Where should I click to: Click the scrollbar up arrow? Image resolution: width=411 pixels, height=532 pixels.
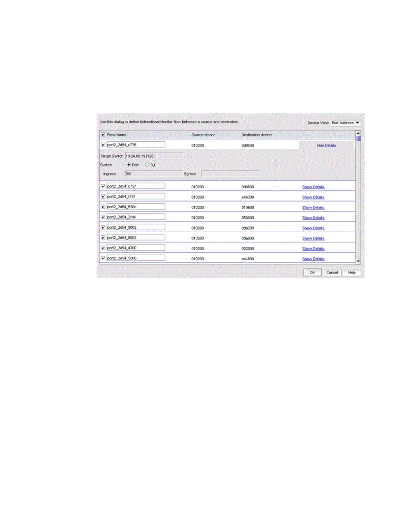coord(358,133)
